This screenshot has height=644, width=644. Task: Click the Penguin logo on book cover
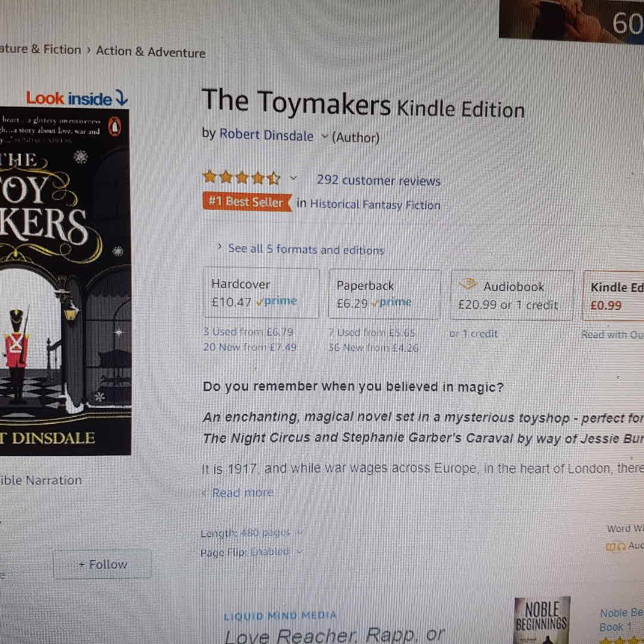tap(114, 127)
